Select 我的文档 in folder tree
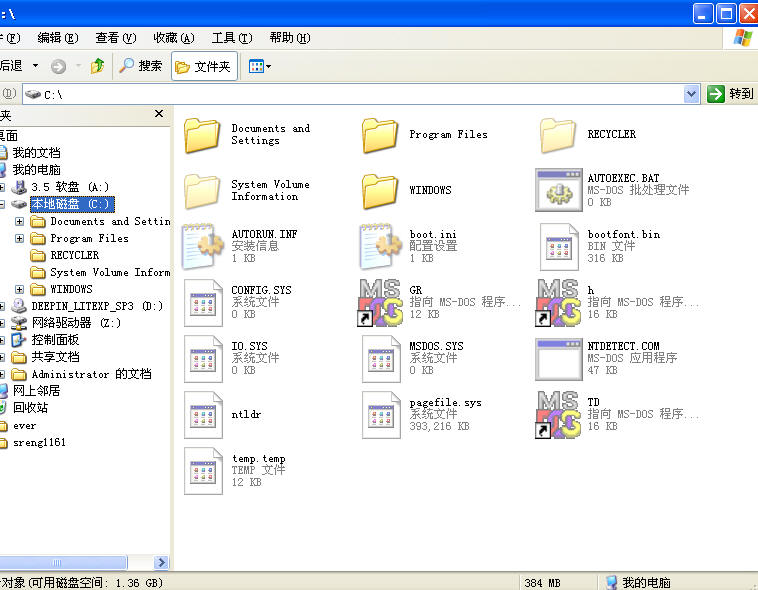Image resolution: width=758 pixels, height=590 pixels. 36,153
